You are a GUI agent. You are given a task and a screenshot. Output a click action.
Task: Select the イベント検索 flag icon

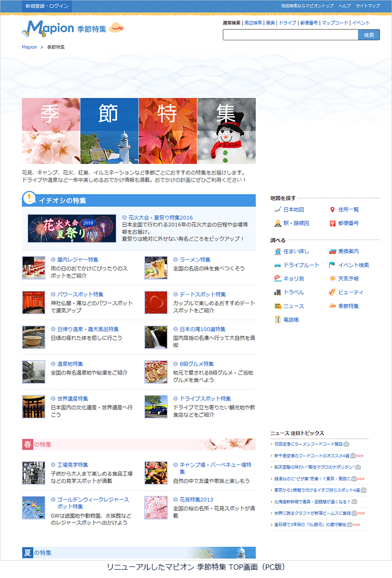(332, 265)
